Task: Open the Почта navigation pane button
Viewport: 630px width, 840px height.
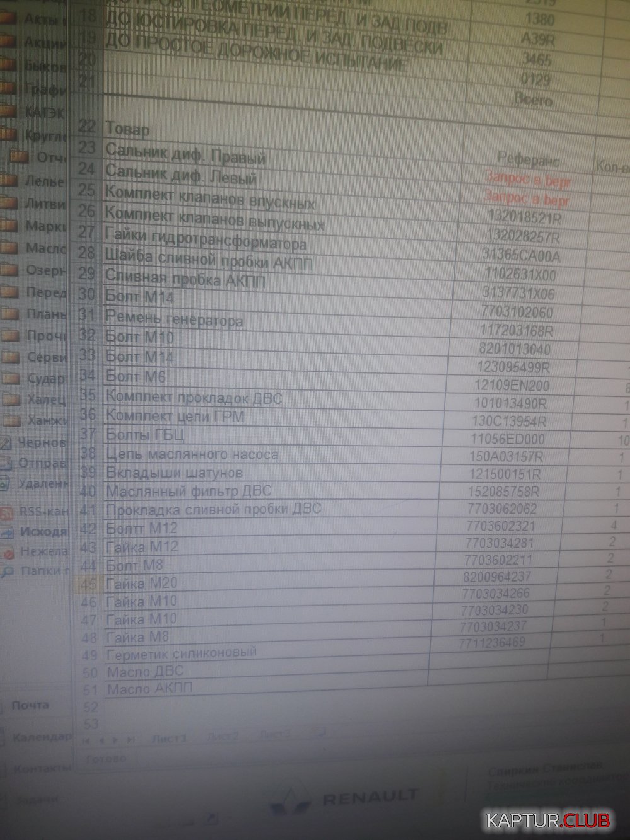Action: 30,706
